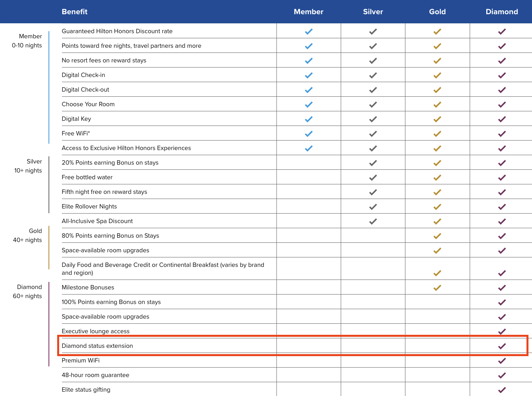Select the Diamond column header
The width and height of the screenshot is (532, 396).
click(502, 12)
